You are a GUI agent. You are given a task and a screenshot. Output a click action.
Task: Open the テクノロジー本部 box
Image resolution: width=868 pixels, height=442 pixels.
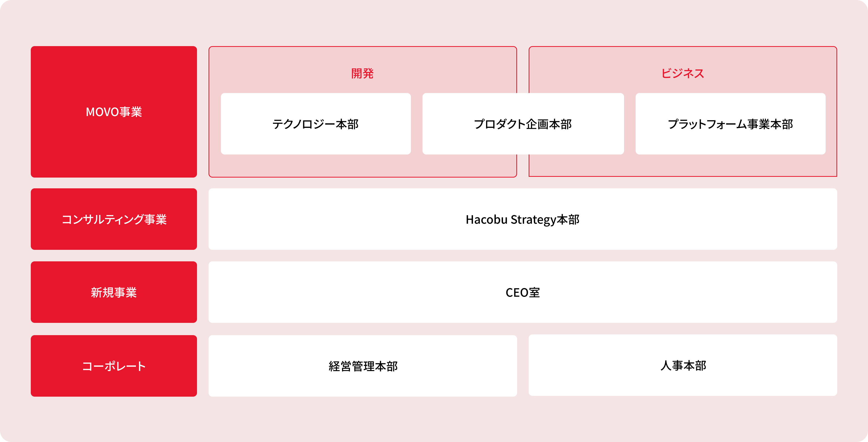click(x=316, y=124)
